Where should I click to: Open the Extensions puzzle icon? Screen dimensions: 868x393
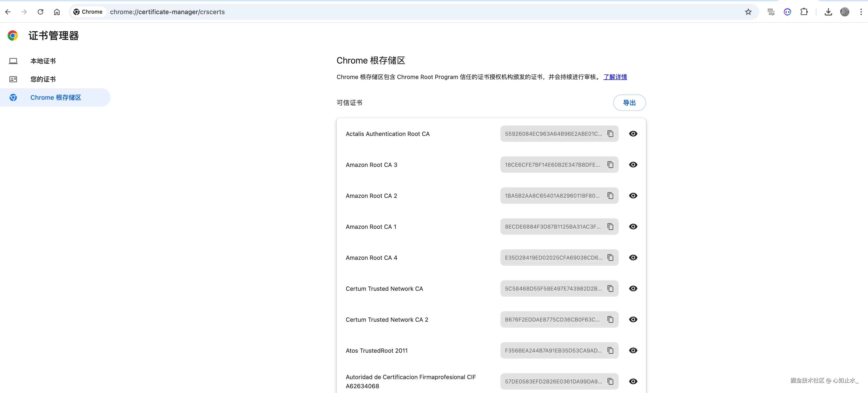pos(804,12)
